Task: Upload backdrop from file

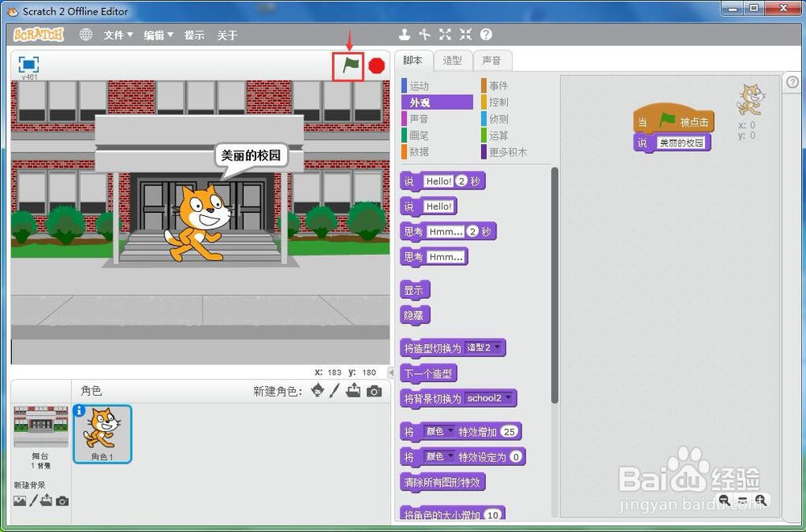Action: pyautogui.click(x=46, y=500)
